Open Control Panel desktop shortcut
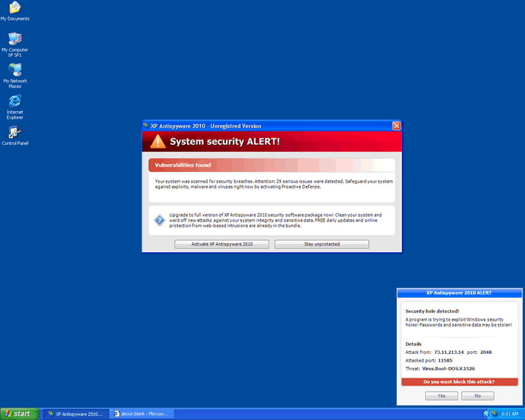 click(15, 132)
